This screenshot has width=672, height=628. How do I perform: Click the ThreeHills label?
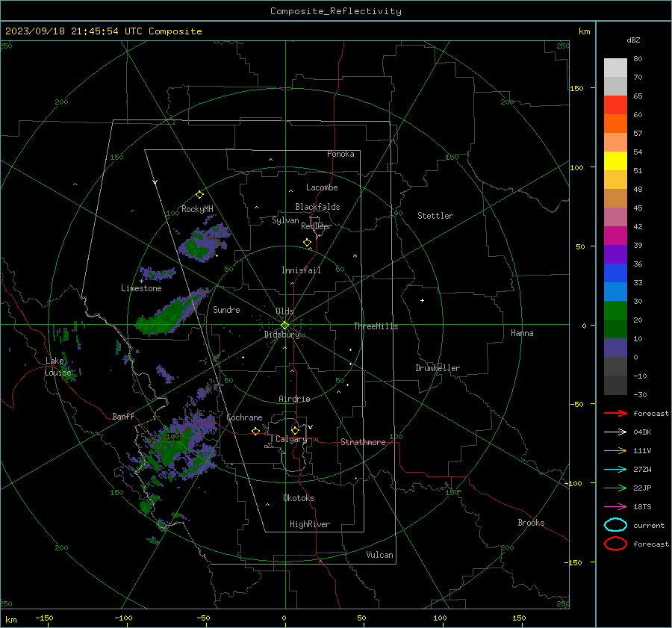376,326
